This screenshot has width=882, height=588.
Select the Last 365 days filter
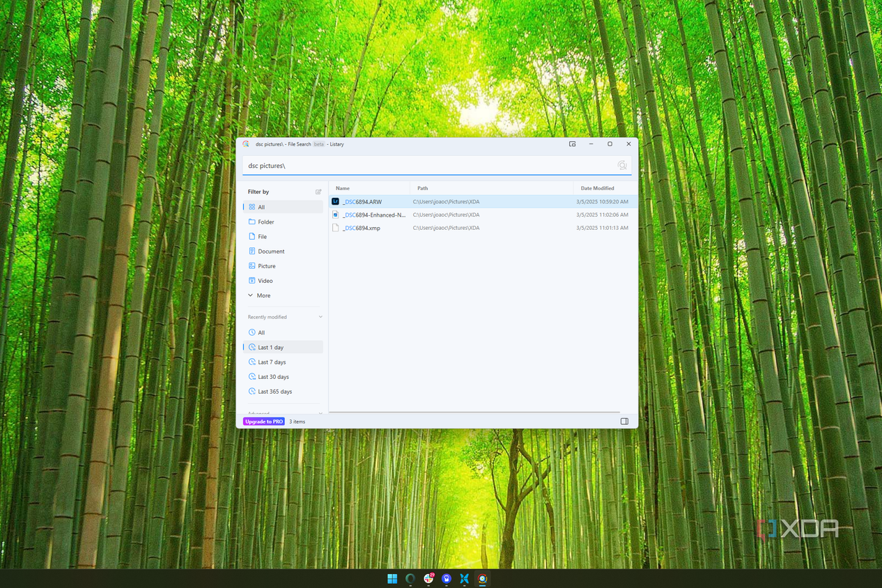coord(283,391)
